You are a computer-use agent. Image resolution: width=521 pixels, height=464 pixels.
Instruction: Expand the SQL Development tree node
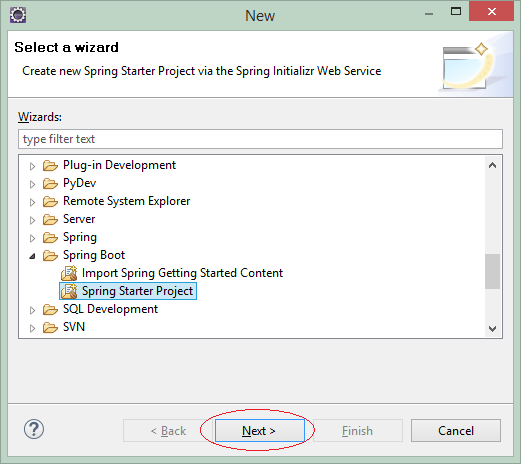pos(32,310)
